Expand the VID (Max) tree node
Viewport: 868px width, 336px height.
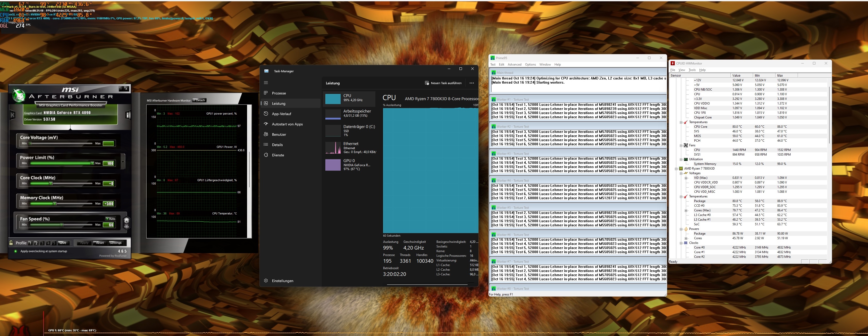tap(686, 178)
